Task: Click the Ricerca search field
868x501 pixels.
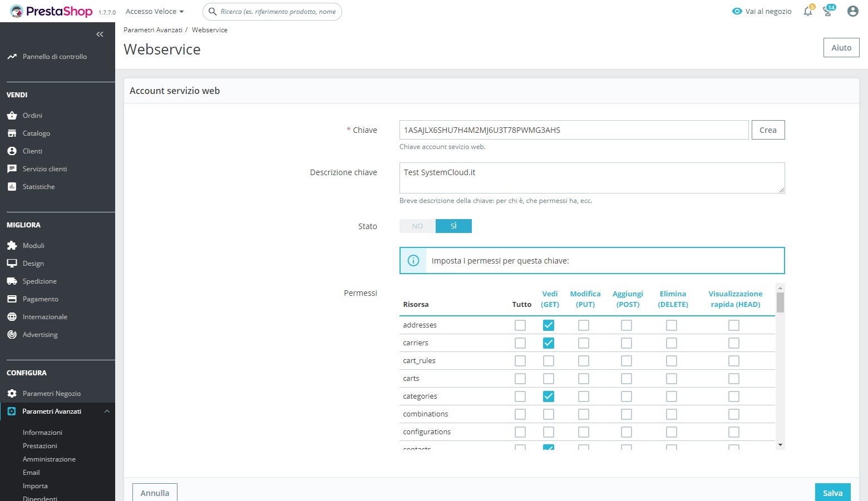Action: click(x=273, y=11)
